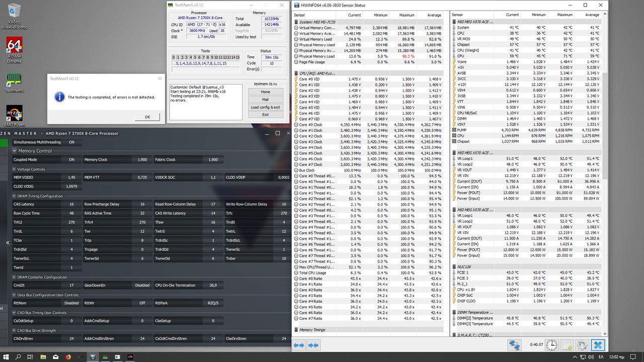Select Core #0 Clock sensor row
This screenshot has height=362, width=644.
pyautogui.click(x=368, y=125)
